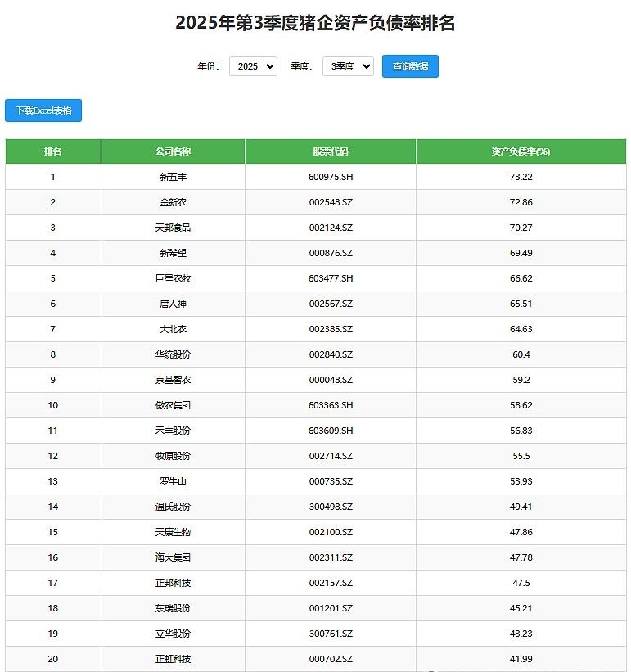Screen dimensions: 631x672
Task: Click the 公司名称 column header
Action: [x=173, y=151]
